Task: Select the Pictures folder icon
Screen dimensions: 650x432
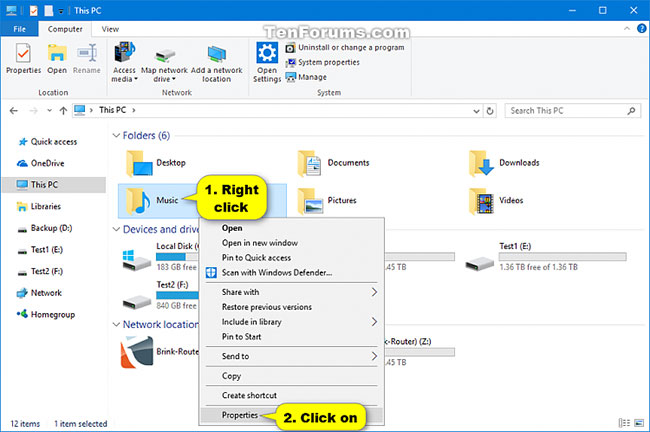Action: (x=310, y=201)
